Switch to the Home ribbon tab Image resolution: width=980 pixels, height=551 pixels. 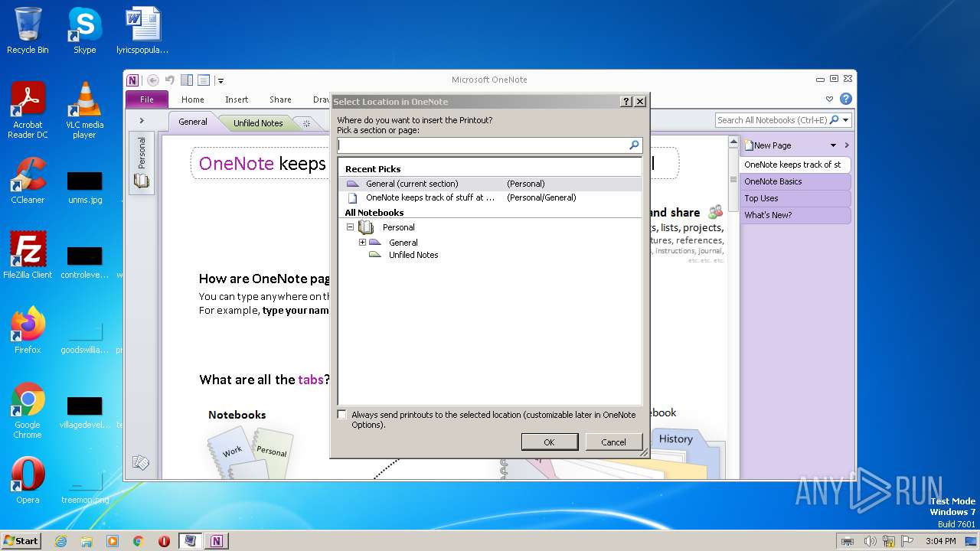click(192, 99)
